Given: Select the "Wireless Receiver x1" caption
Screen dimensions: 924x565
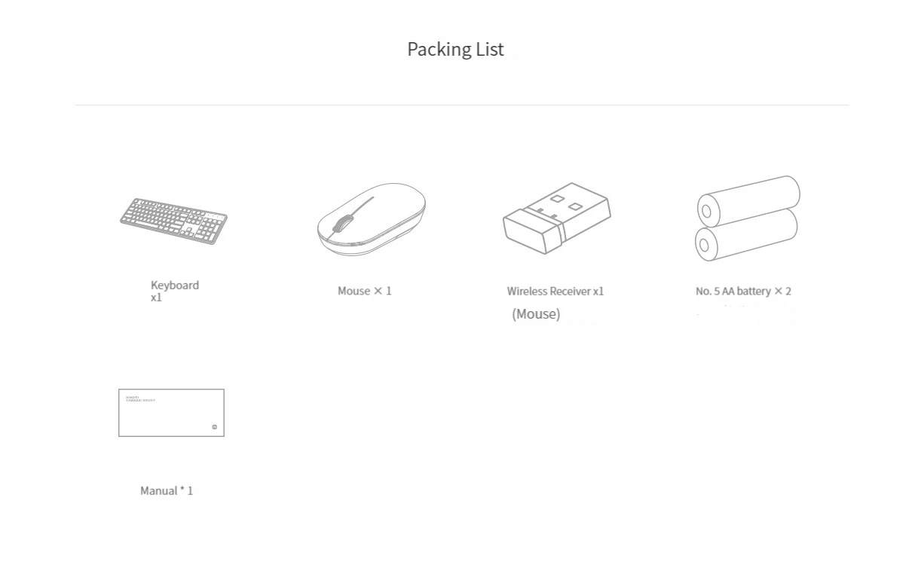Looking at the screenshot, I should pos(555,291).
